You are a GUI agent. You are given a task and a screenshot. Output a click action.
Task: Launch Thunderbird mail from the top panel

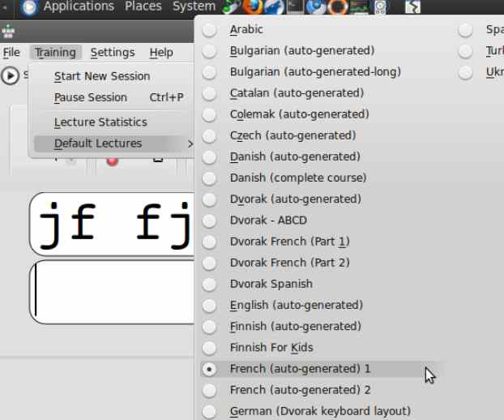point(274,6)
